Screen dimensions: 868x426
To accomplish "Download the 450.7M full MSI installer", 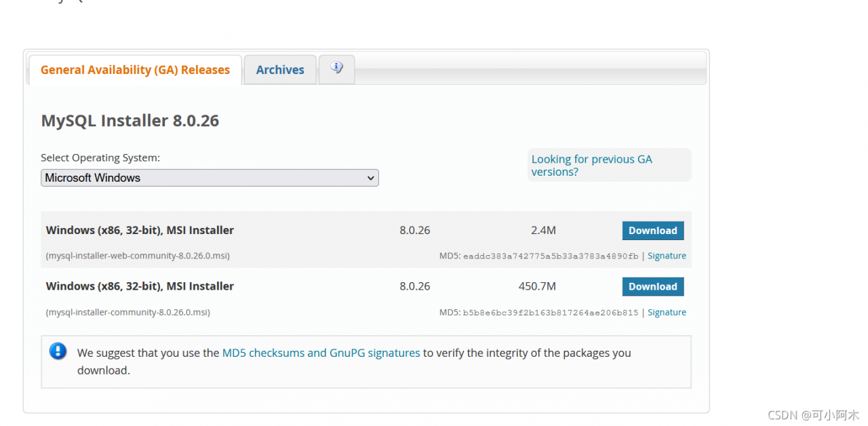I will click(652, 287).
